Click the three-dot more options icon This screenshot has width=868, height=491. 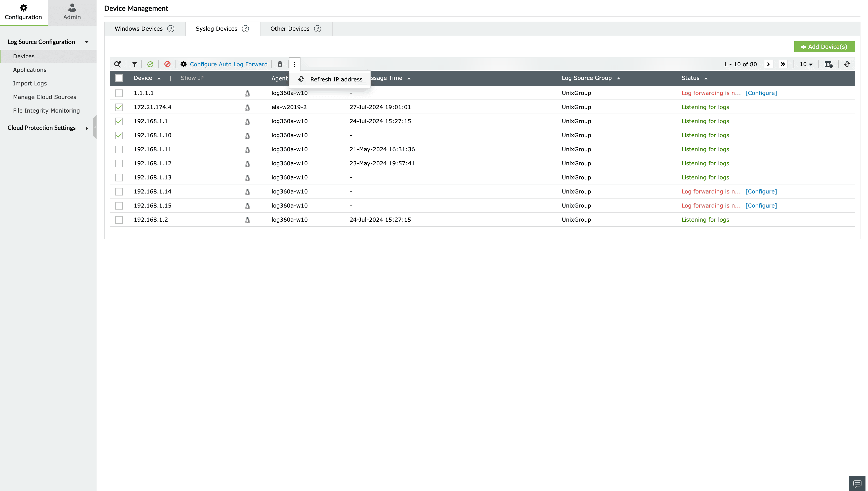[x=294, y=64]
